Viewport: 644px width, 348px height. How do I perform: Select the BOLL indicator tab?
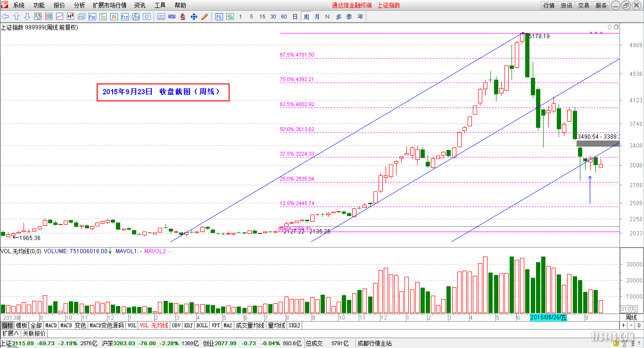tap(202, 325)
